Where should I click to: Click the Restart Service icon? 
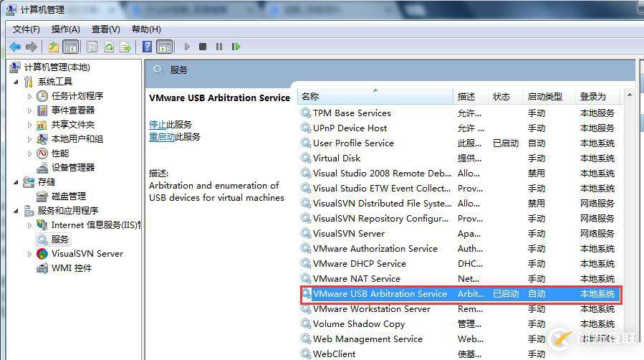coord(236,47)
